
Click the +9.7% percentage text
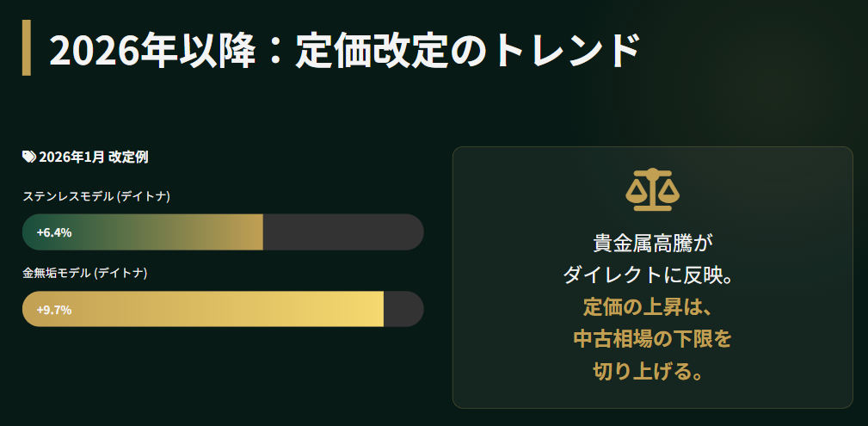point(53,309)
